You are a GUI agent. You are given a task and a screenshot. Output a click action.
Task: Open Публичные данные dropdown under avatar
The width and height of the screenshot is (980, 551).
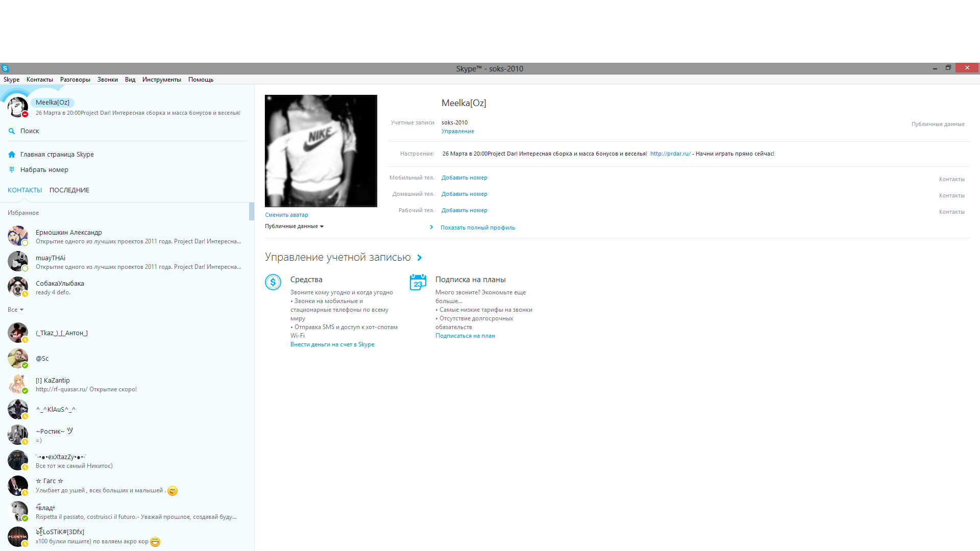tap(294, 227)
